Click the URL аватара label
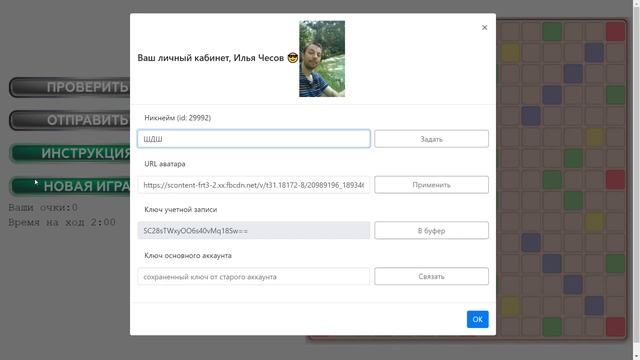This screenshot has width=640, height=360. click(x=164, y=164)
